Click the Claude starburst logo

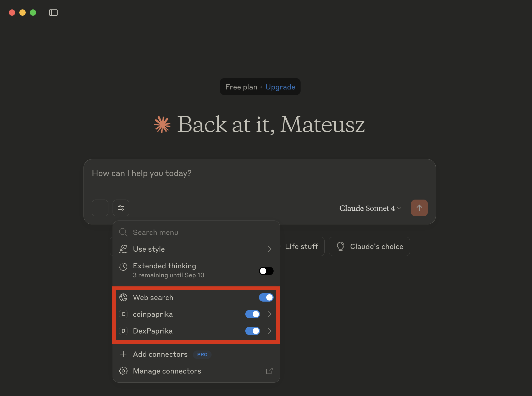click(162, 125)
